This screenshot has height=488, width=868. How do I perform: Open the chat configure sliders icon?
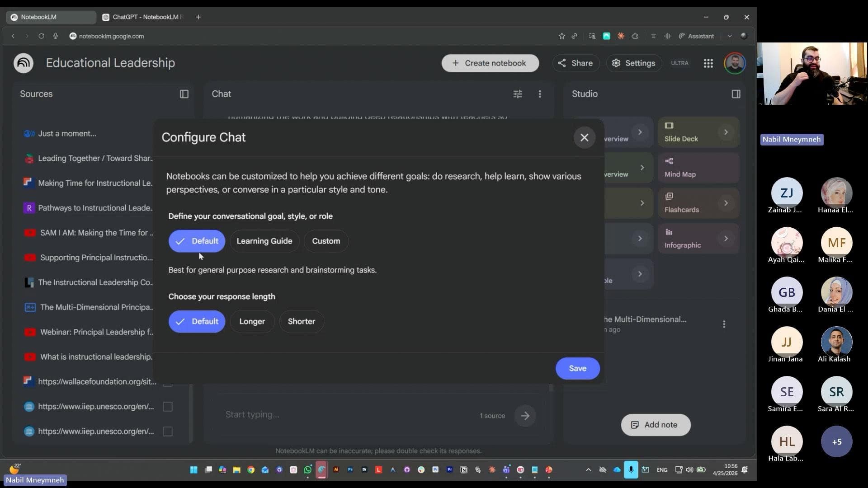pos(518,94)
